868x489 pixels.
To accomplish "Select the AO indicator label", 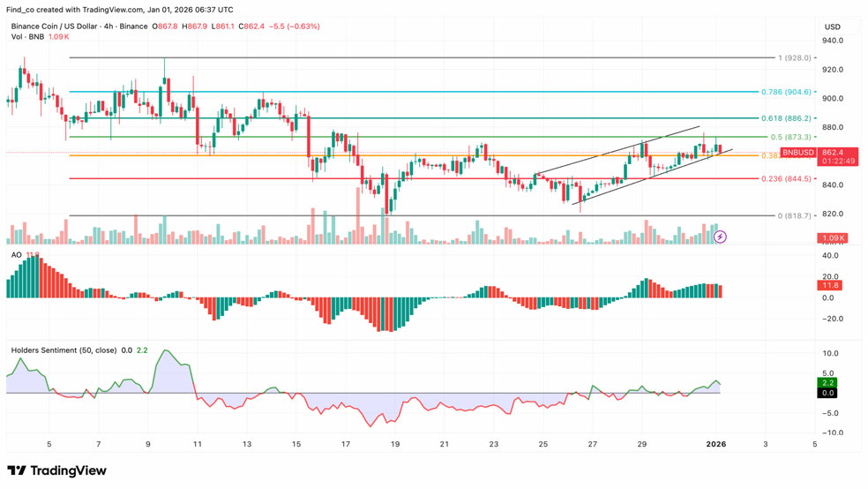I will [17, 255].
